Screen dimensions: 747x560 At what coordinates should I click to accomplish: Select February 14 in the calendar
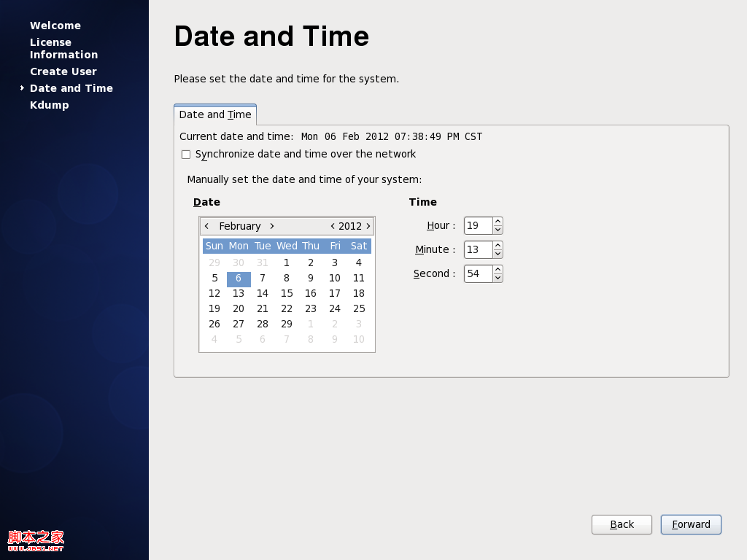pyautogui.click(x=263, y=293)
